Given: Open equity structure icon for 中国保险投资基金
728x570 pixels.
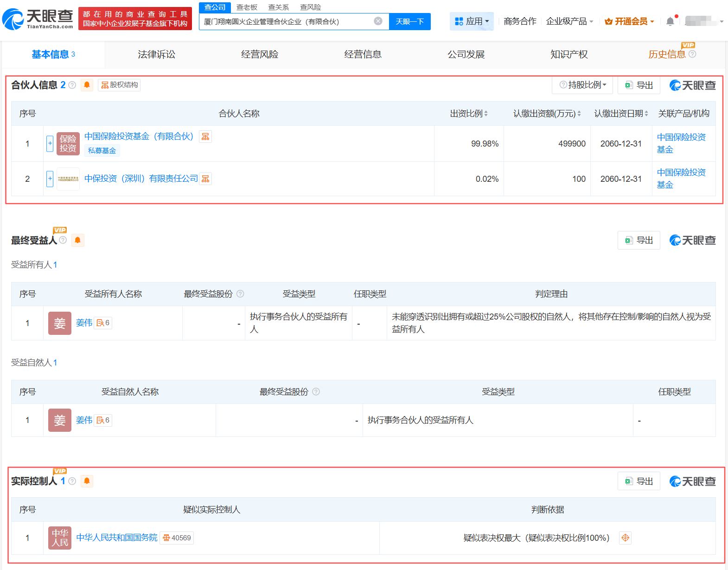Looking at the screenshot, I should point(205,136).
